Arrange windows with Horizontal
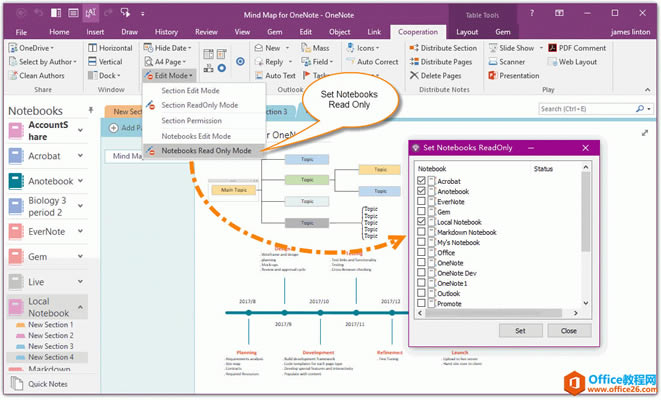Viewport: 661px width, 400px height. pyautogui.click(x=110, y=48)
